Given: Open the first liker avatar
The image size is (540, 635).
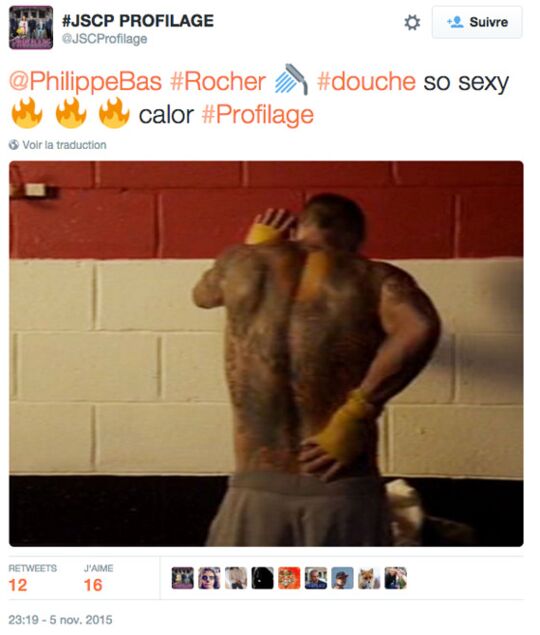Looking at the screenshot, I should pos(182,578).
